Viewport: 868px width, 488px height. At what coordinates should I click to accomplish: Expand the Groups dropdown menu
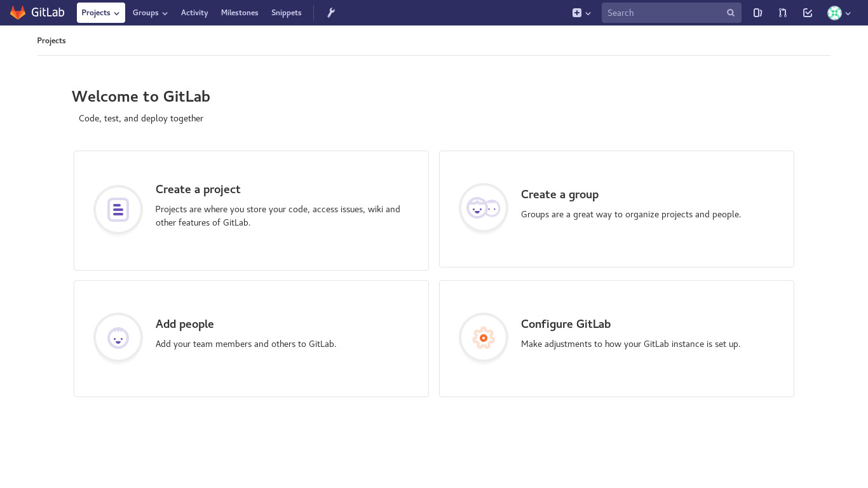[x=150, y=13]
